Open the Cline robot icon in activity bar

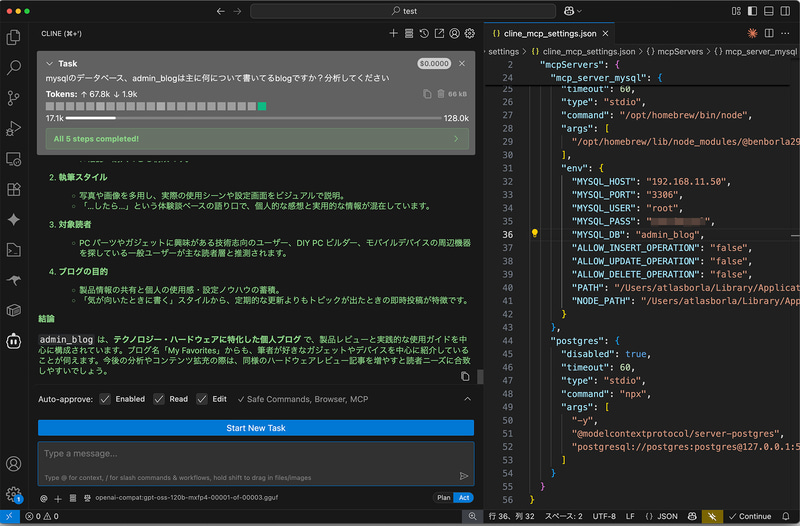coord(14,341)
